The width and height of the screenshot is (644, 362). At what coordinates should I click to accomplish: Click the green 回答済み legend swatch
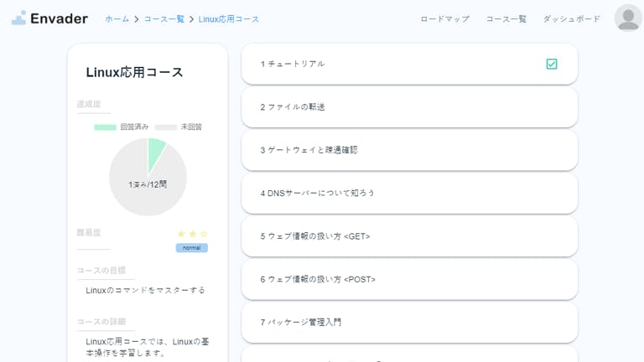pyautogui.click(x=105, y=127)
